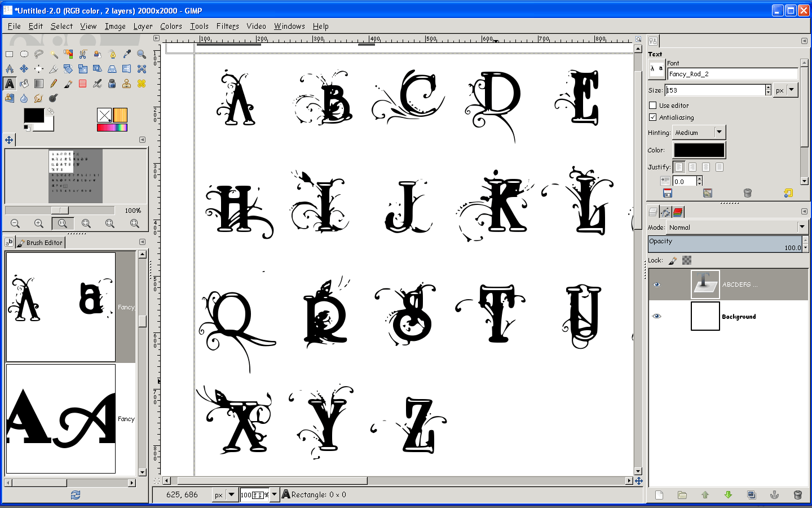Delete layer using the trash icon
The height and width of the screenshot is (508, 812).
[x=797, y=495]
